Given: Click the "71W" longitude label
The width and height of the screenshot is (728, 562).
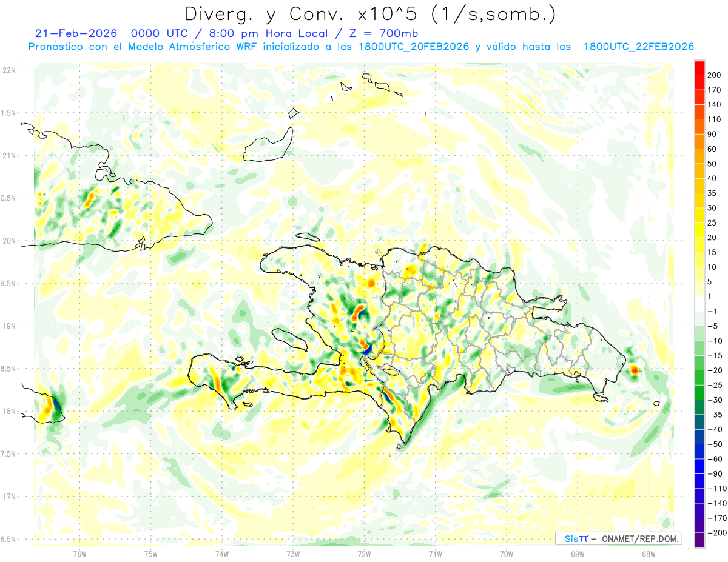Looking at the screenshot, I should coord(435,553).
